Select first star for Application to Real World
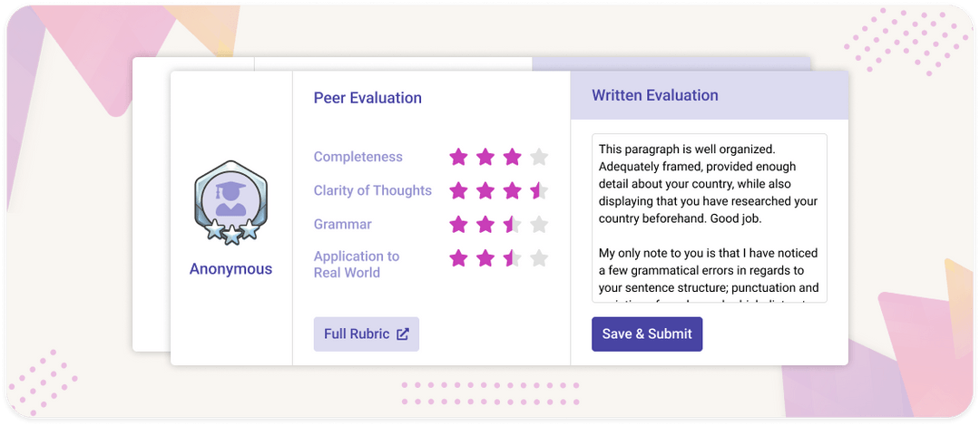This screenshot has height=426, width=980. (x=458, y=258)
